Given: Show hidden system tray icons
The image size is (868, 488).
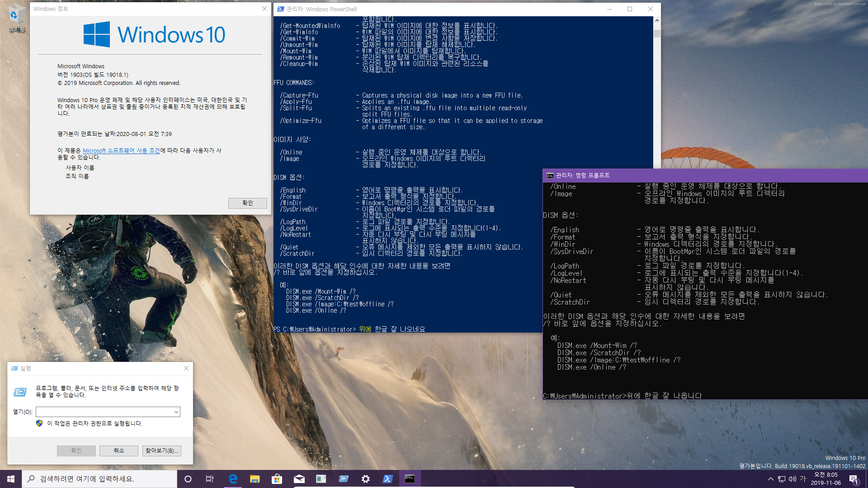Looking at the screenshot, I should pos(770,479).
